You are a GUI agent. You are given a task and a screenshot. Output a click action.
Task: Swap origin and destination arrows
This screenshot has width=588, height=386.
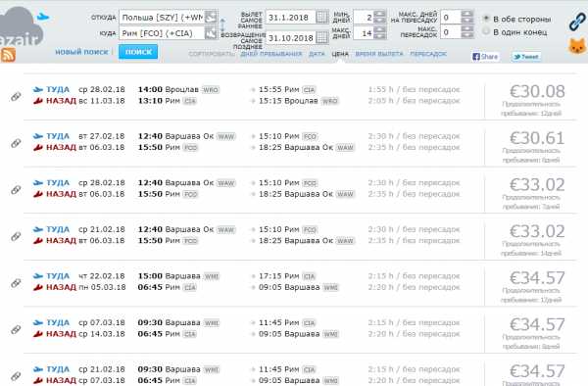[x=222, y=25]
